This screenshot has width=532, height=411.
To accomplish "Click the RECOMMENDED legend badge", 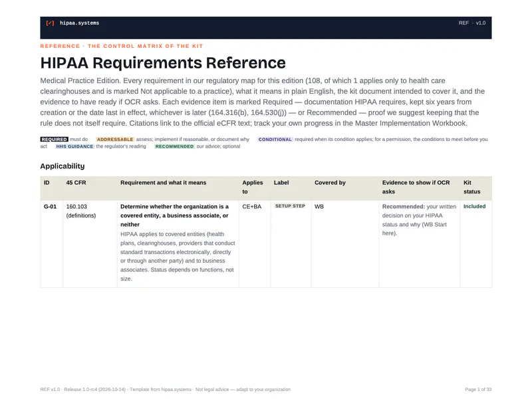I will (x=174, y=146).
